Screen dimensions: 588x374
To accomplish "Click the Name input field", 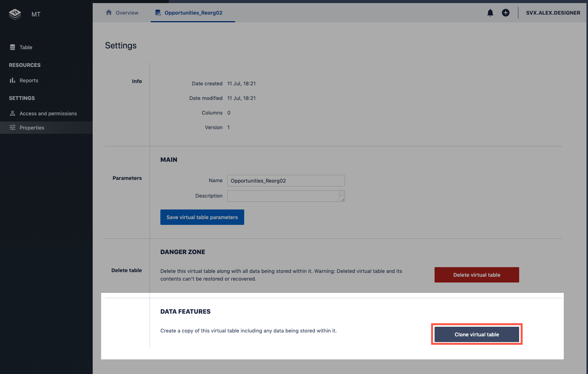I will [x=286, y=181].
